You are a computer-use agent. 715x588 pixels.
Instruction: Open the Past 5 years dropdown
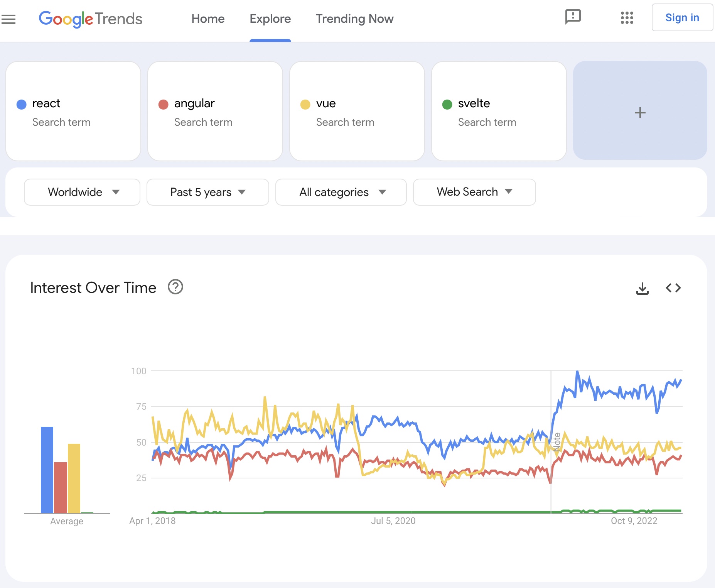pos(208,192)
